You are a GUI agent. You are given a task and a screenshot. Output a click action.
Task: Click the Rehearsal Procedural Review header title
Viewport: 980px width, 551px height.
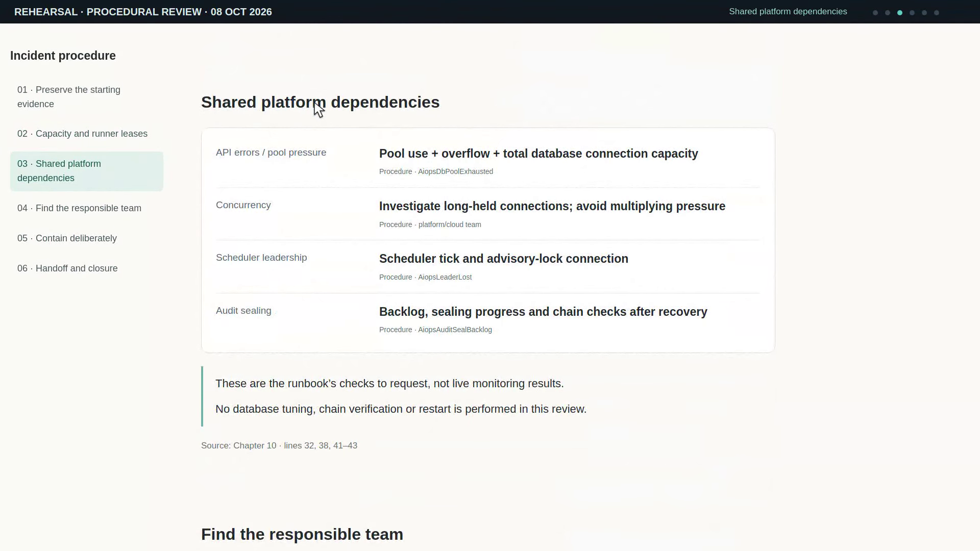(143, 12)
